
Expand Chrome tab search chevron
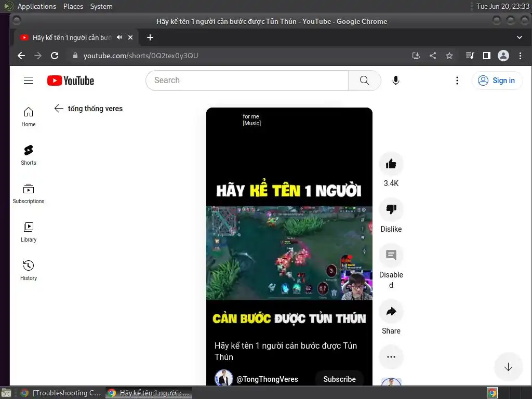click(x=519, y=37)
